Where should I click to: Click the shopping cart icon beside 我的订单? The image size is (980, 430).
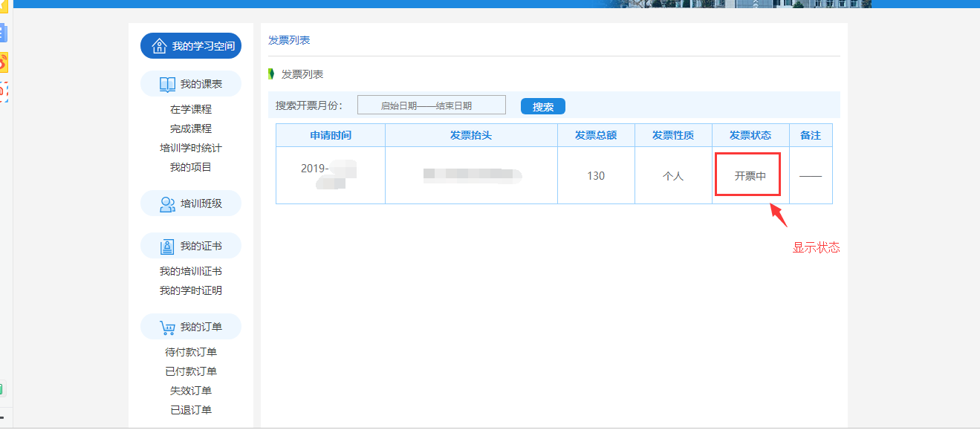click(x=168, y=327)
